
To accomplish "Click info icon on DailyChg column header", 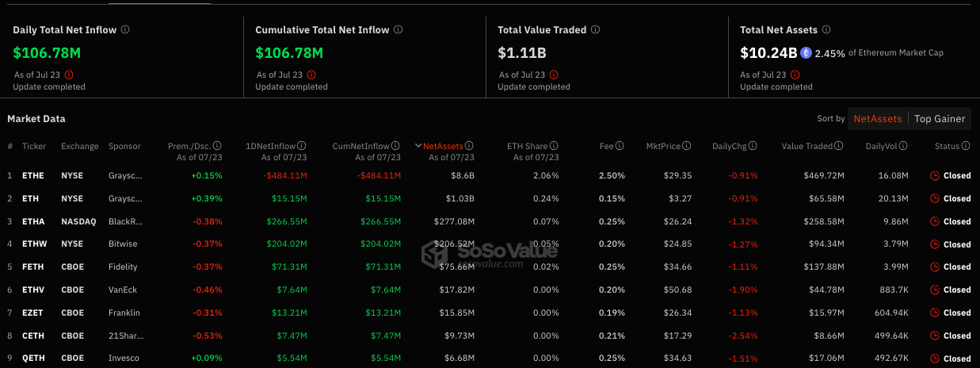I will click(x=753, y=146).
